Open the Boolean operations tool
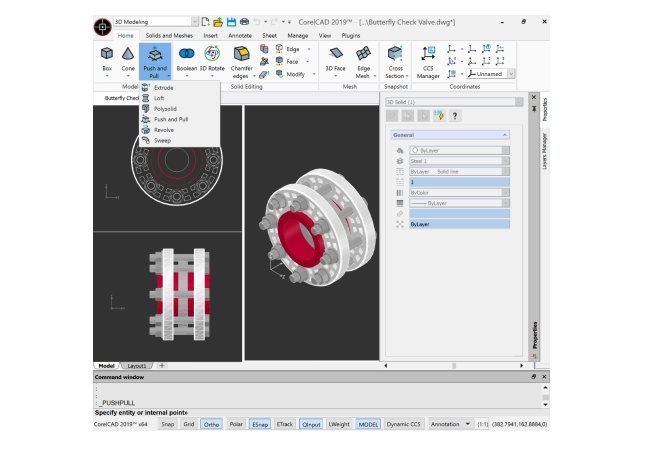Viewport: 650px width, 450px height. pyautogui.click(x=187, y=60)
